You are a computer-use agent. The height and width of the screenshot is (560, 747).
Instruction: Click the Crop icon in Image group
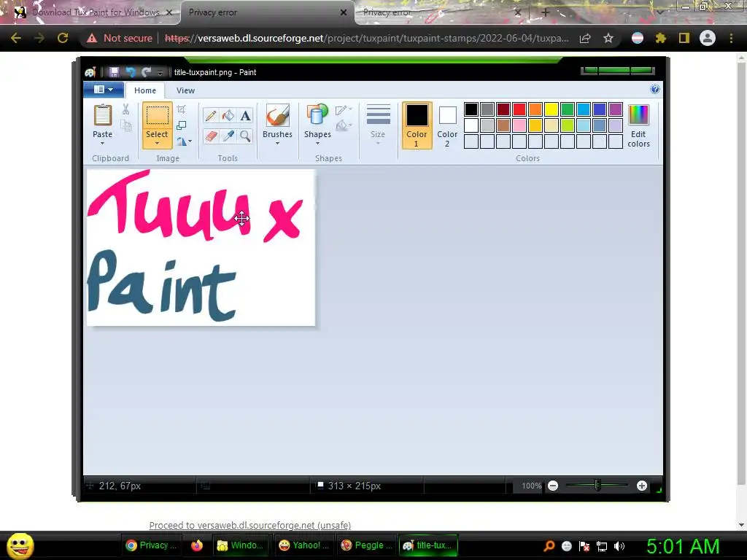point(182,109)
